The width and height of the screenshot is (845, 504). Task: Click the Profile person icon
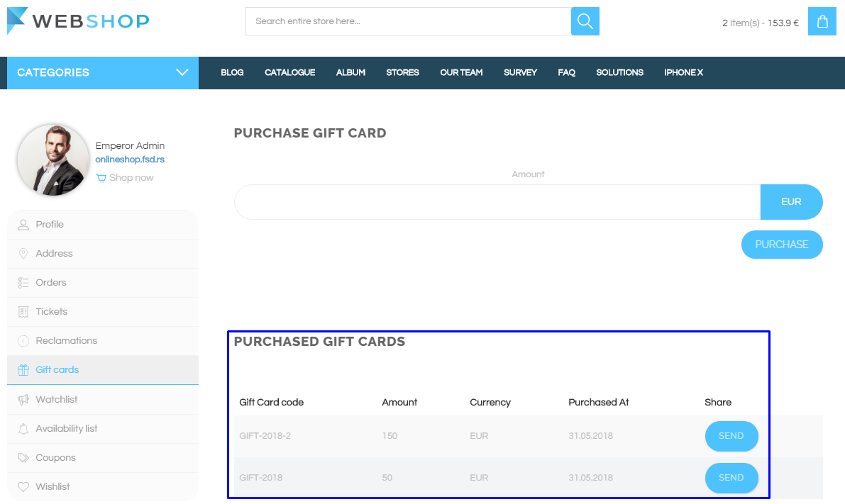[23, 225]
